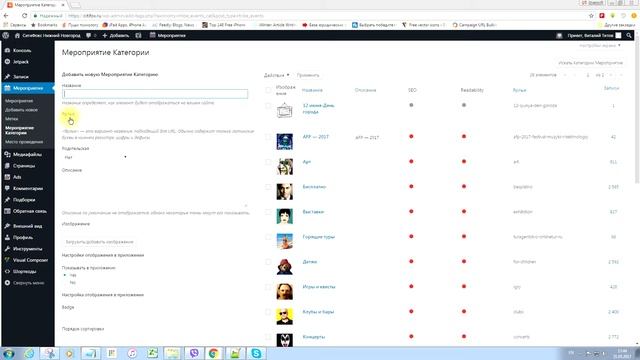Tick checkbox for AFP — 2017 row
The height and width of the screenshot is (360, 640).
268,137
